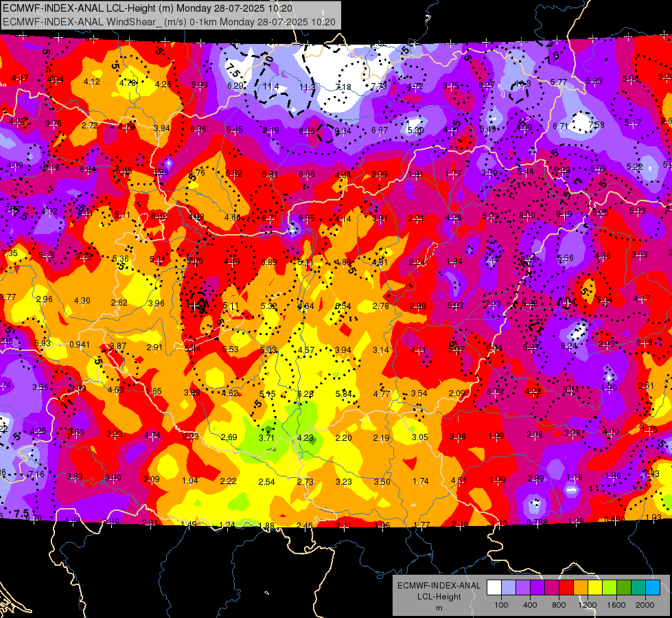Select the vivid purple legend swatch after 400
This screenshot has width=672, height=618.
[x=537, y=588]
